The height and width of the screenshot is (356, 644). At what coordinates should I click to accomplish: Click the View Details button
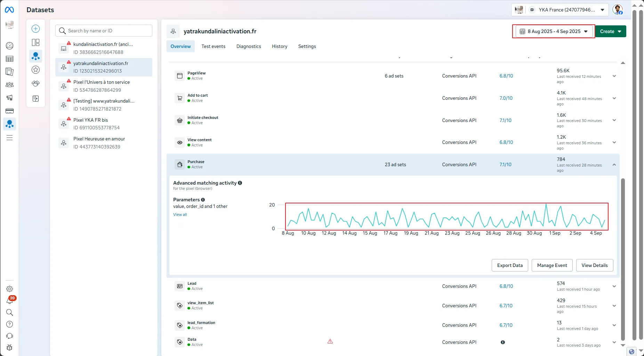click(x=595, y=265)
